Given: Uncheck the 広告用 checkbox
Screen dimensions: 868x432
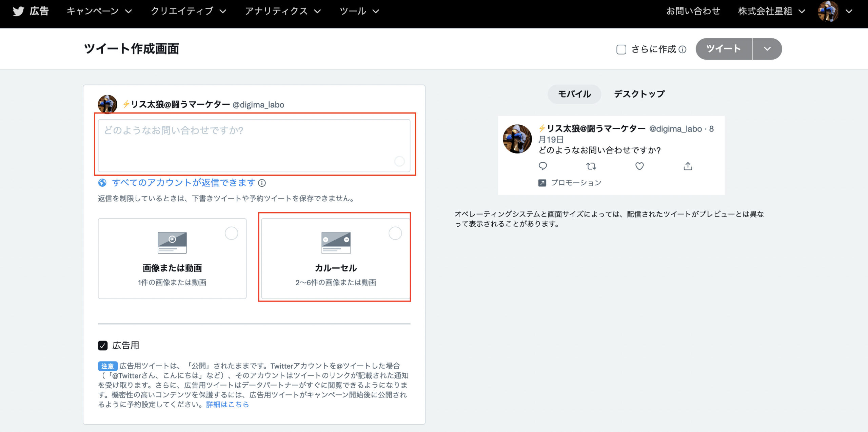Looking at the screenshot, I should tap(102, 346).
